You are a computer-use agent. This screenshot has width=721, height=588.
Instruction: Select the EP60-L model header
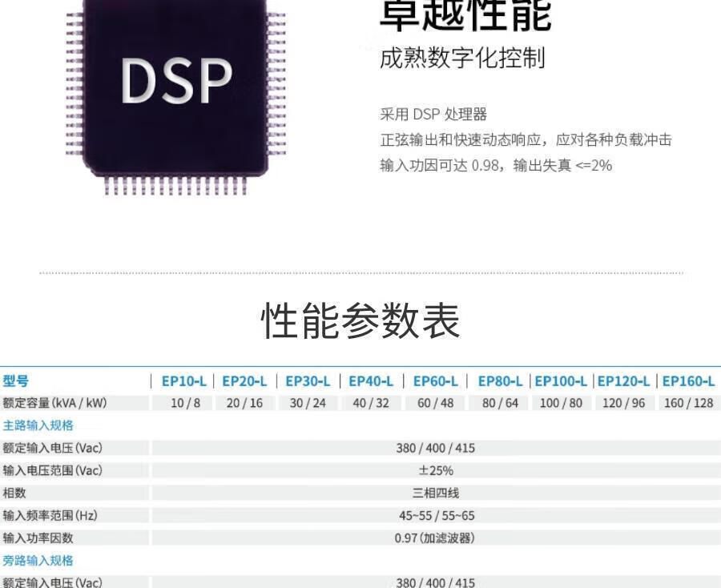pyautogui.click(x=435, y=381)
